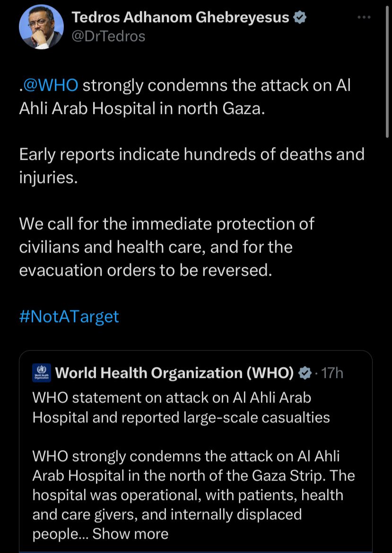Image resolution: width=392 pixels, height=553 pixels.
Task: Click the verified badge beside Tedros's name
Action: [x=300, y=18]
